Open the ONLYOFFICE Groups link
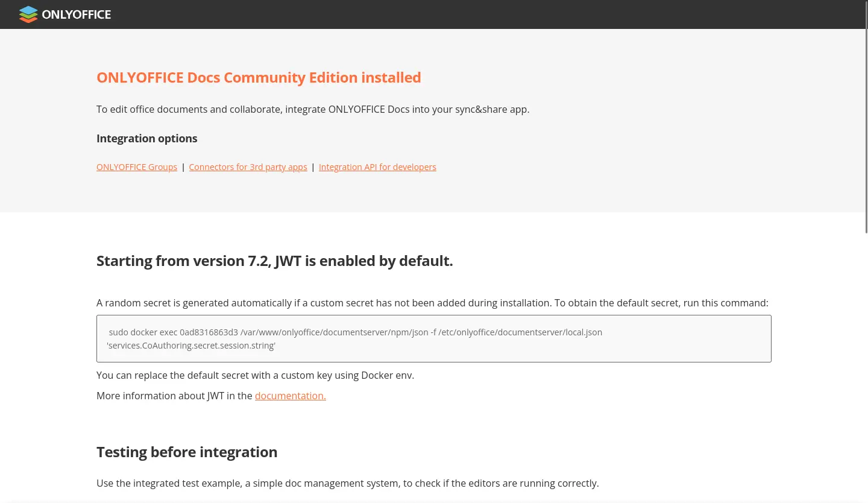This screenshot has height=503, width=868. tap(137, 167)
